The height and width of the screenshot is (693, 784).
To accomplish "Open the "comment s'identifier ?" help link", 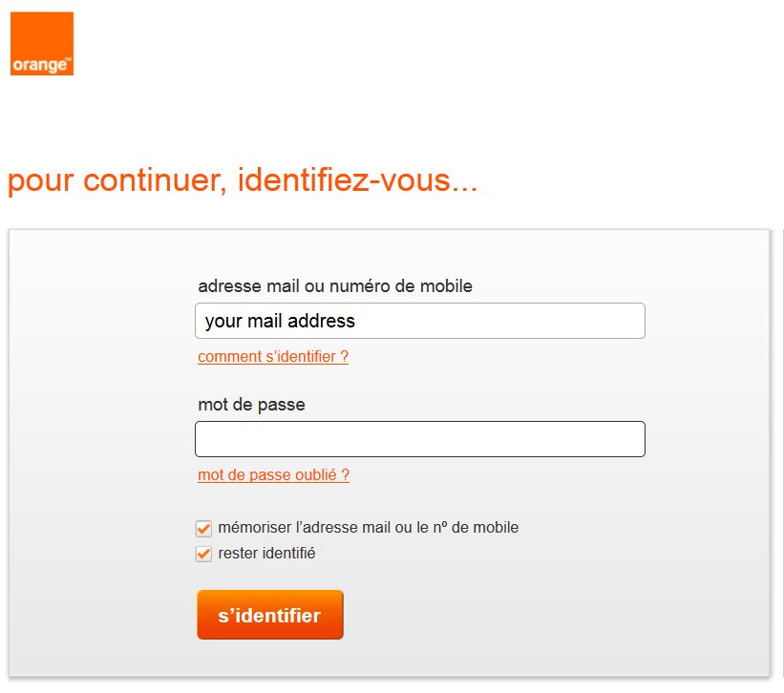I will (273, 357).
